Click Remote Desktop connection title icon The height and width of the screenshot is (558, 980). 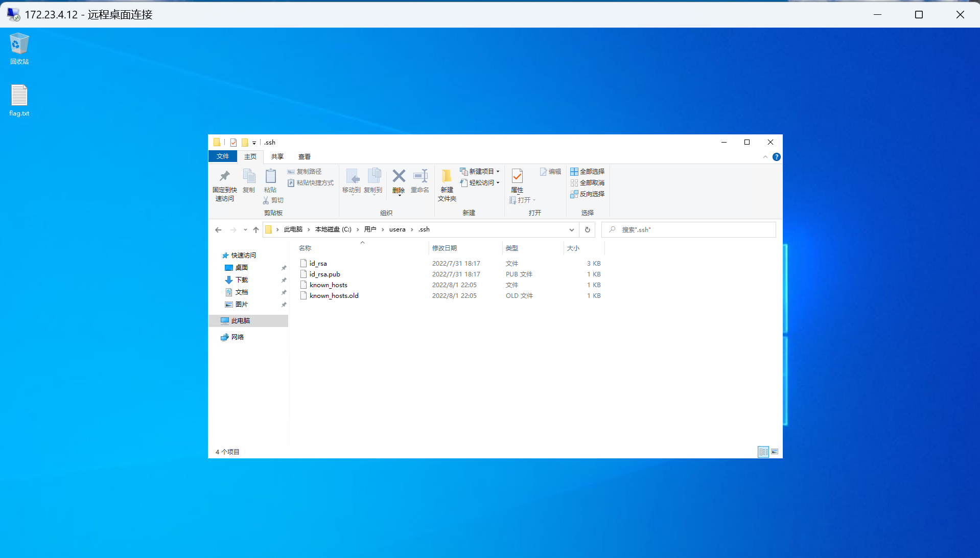(13, 14)
